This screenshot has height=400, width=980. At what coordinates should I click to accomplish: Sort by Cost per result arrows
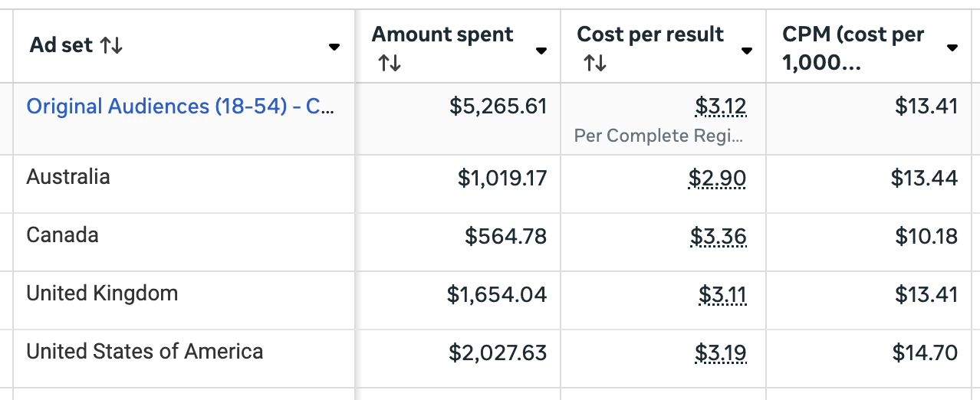pyautogui.click(x=594, y=63)
